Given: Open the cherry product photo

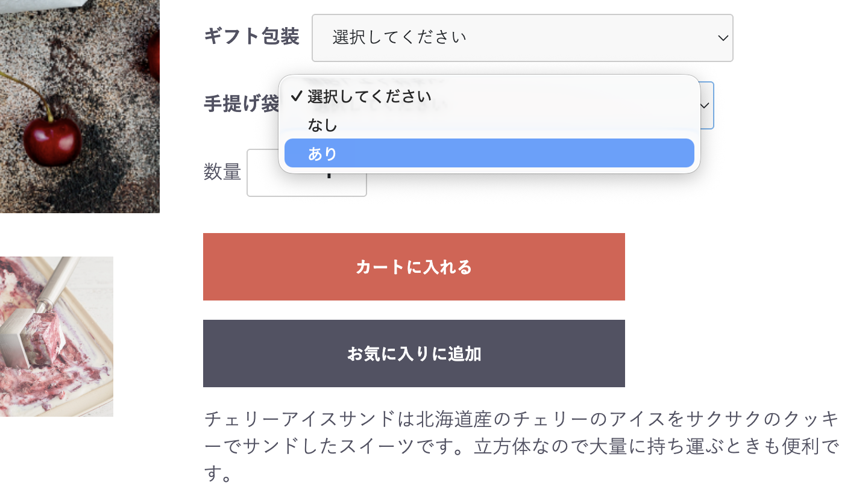Looking at the screenshot, I should click(80, 106).
